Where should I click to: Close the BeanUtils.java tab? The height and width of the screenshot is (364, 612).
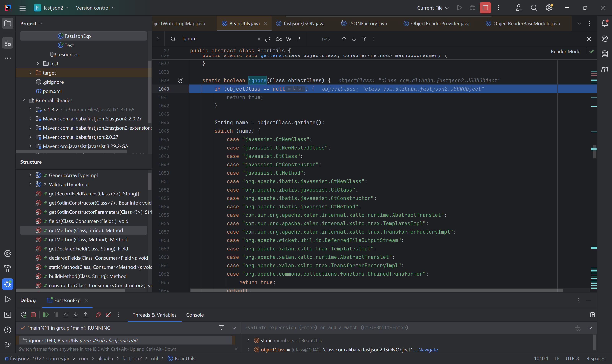265,23
